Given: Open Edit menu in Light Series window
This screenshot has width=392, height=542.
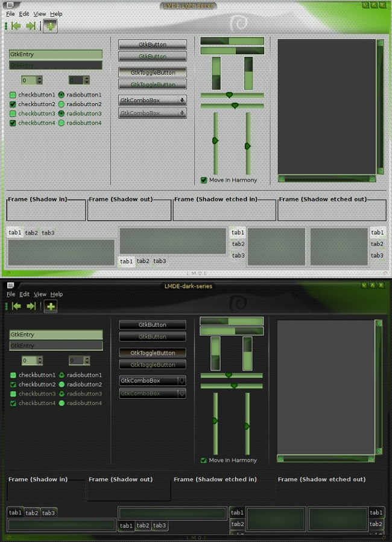Looking at the screenshot, I should click(x=24, y=14).
